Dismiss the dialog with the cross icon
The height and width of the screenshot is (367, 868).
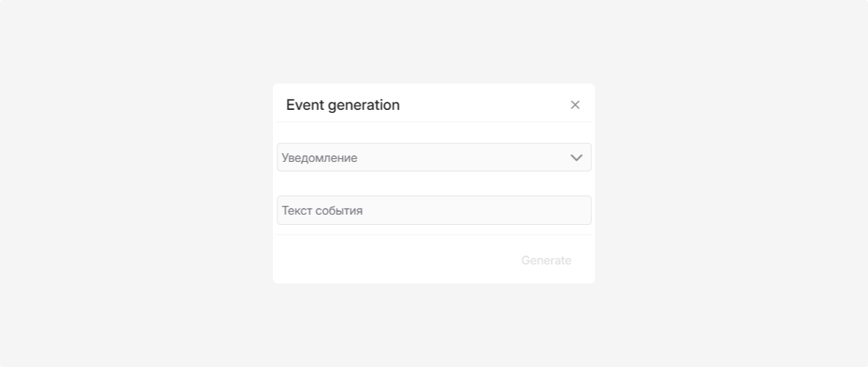575,105
